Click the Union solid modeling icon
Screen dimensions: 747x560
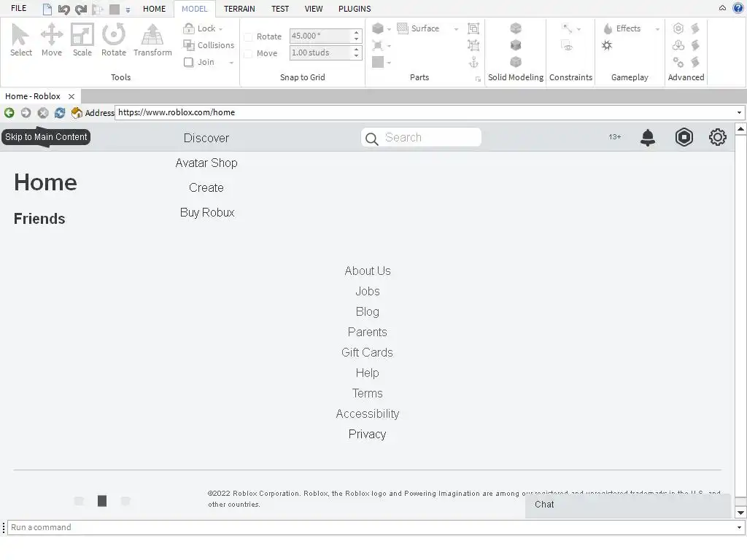pos(516,28)
